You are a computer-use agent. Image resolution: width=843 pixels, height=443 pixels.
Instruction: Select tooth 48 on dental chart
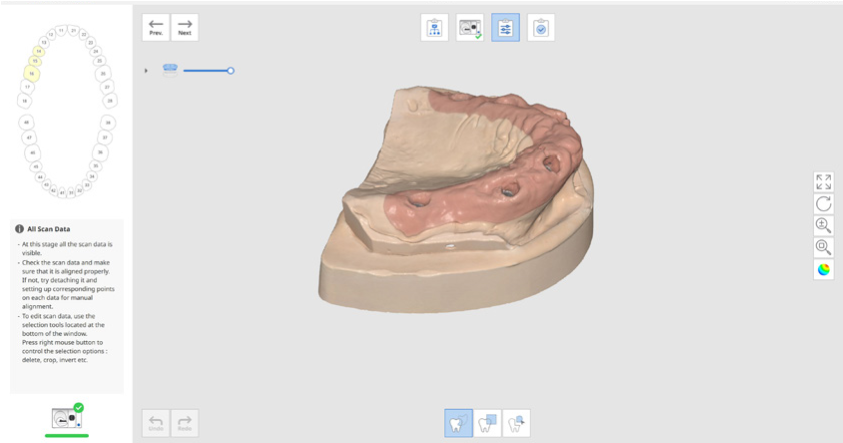coord(26,123)
